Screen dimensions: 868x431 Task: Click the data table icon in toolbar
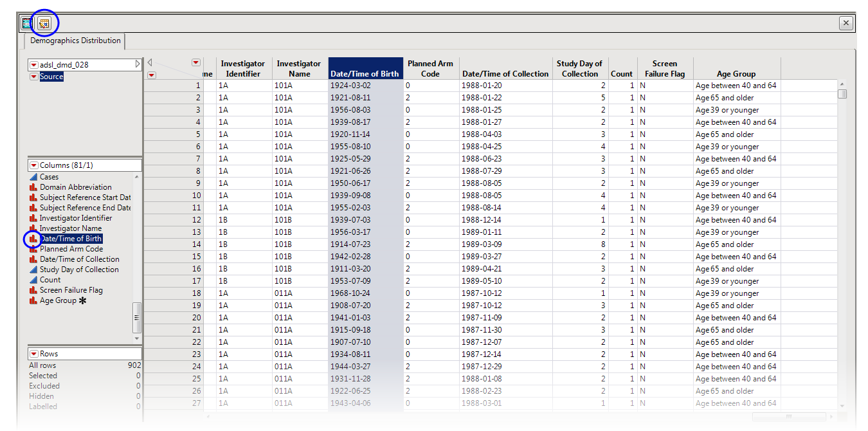point(27,23)
